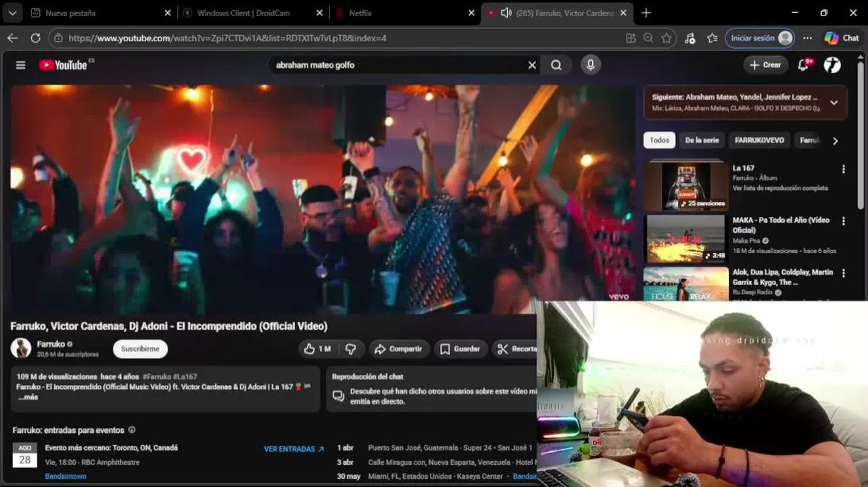This screenshot has width=868, height=487.
Task: Click the Crear button
Action: (765, 65)
